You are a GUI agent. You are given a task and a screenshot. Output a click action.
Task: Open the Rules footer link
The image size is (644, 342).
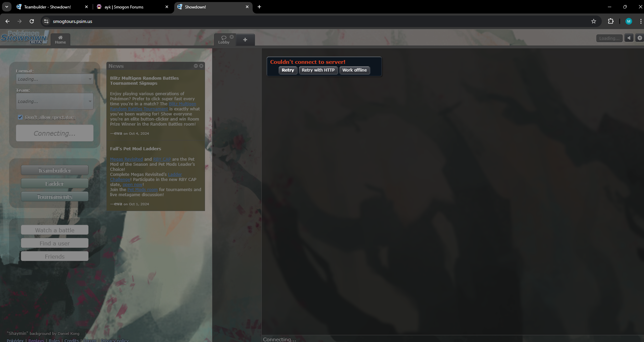pos(54,340)
